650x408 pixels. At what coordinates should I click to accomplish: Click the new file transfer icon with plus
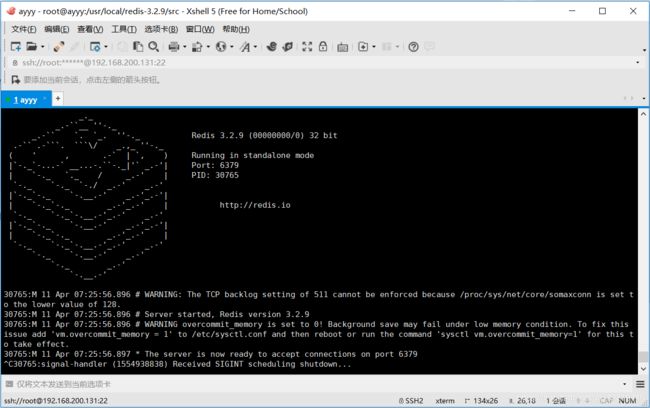pos(363,46)
